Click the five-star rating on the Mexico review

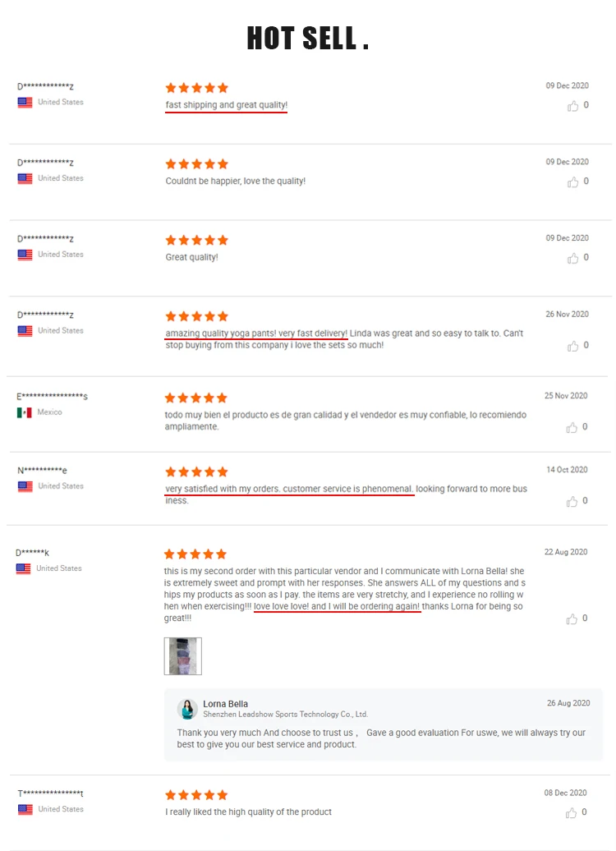coord(196,398)
